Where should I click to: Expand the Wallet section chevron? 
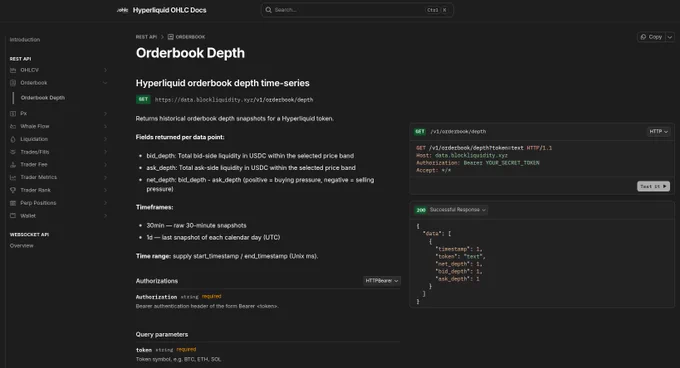click(105, 215)
